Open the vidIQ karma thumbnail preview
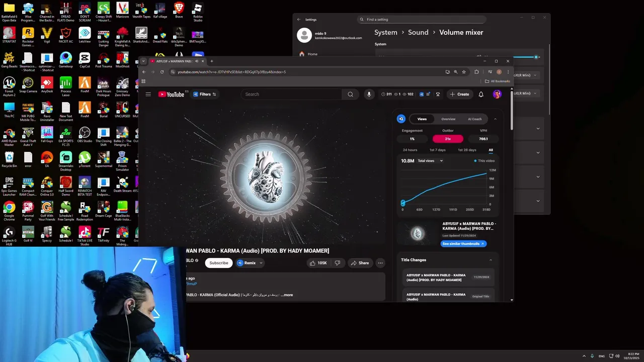Viewport: 644px width, 362px height. 418,234
